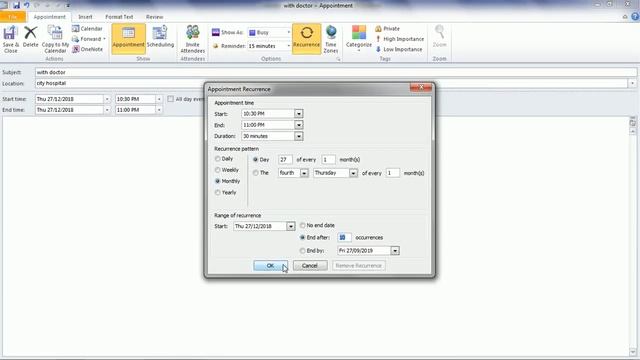640x360 pixels.
Task: Click the Undo icon in quick access toolbar
Action: point(27,5)
